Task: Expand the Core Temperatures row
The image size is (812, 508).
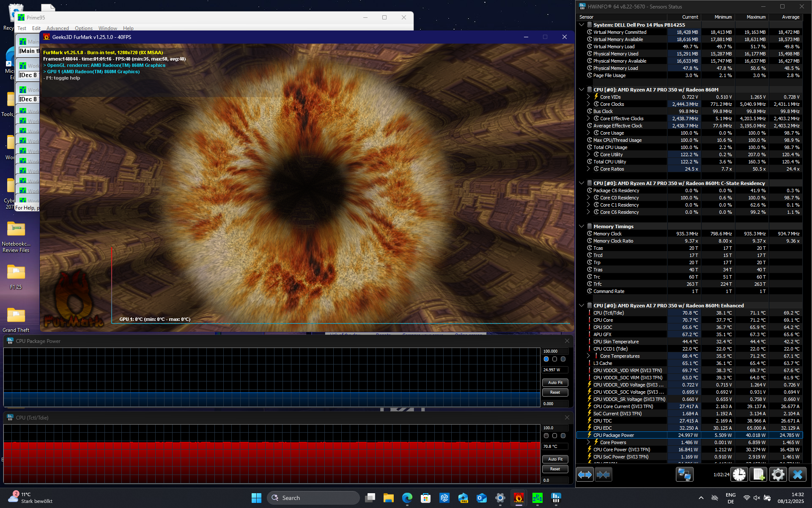Action: coord(588,356)
